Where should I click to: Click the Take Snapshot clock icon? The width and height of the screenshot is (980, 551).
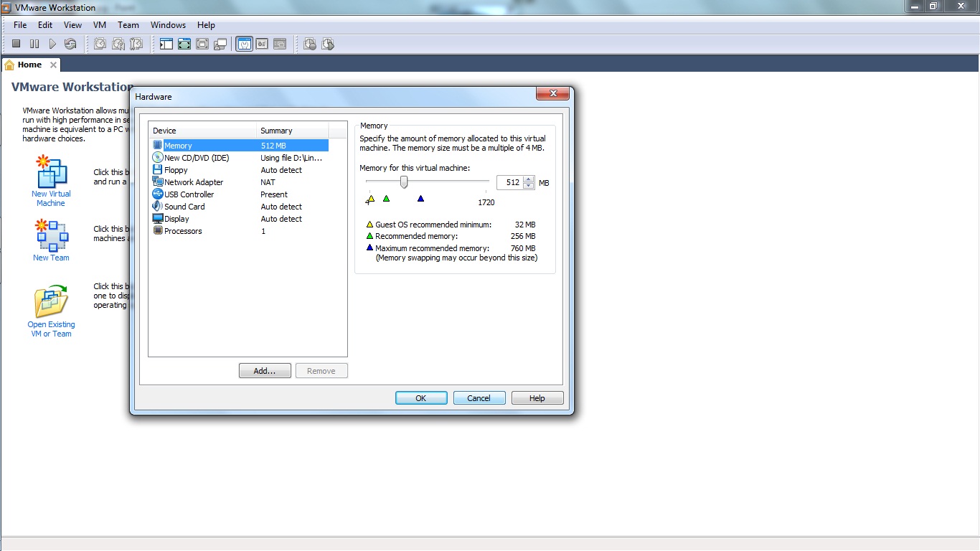coord(100,44)
